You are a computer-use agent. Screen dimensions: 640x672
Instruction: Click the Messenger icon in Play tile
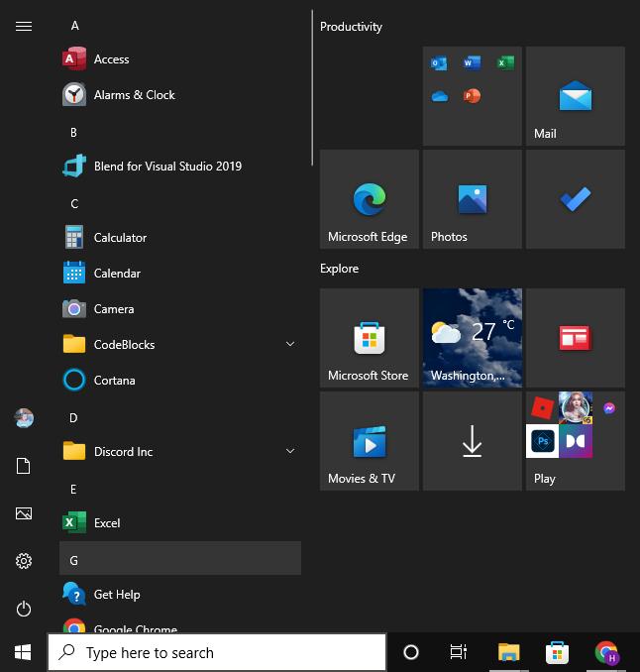click(x=609, y=408)
